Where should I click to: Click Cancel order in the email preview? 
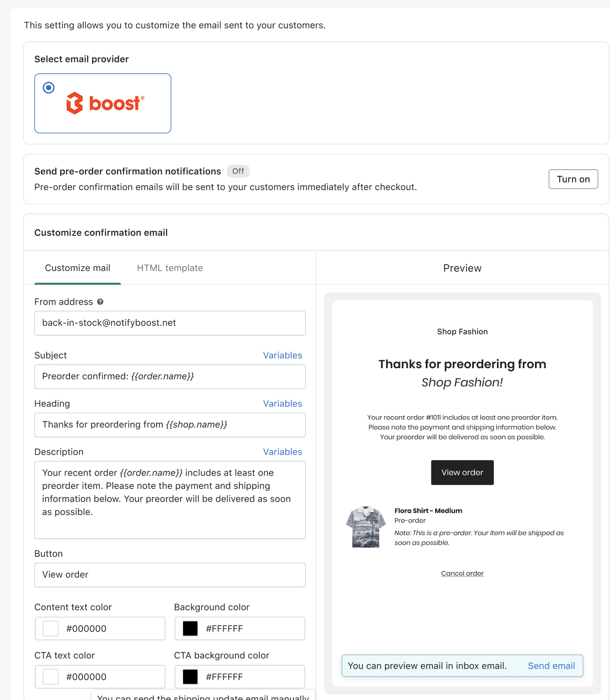(462, 573)
